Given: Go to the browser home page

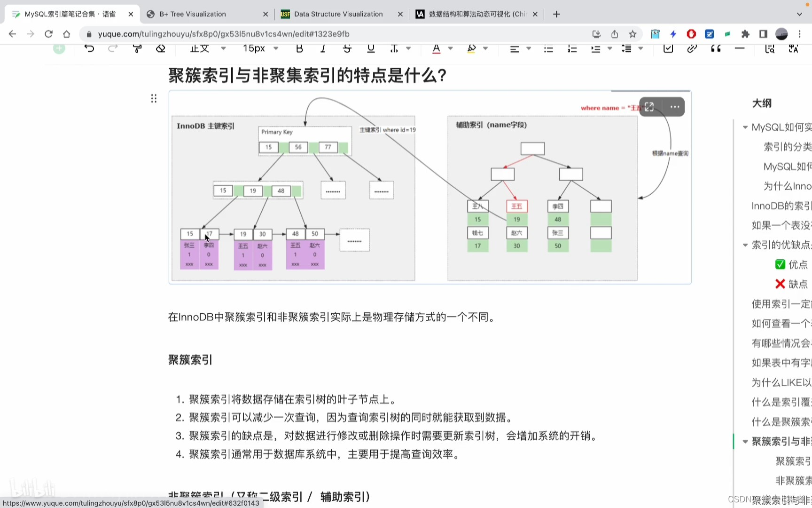Looking at the screenshot, I should click(66, 34).
